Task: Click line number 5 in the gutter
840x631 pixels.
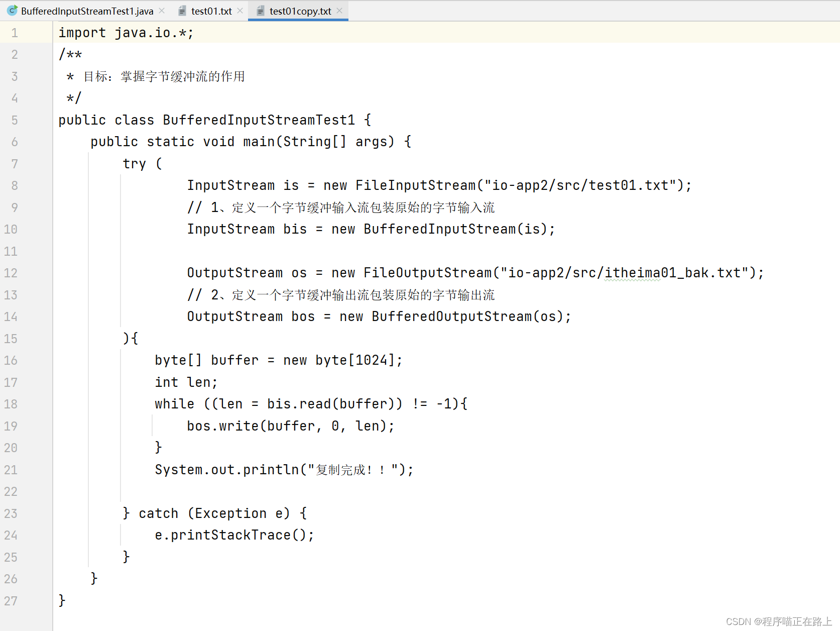Action: click(15, 121)
